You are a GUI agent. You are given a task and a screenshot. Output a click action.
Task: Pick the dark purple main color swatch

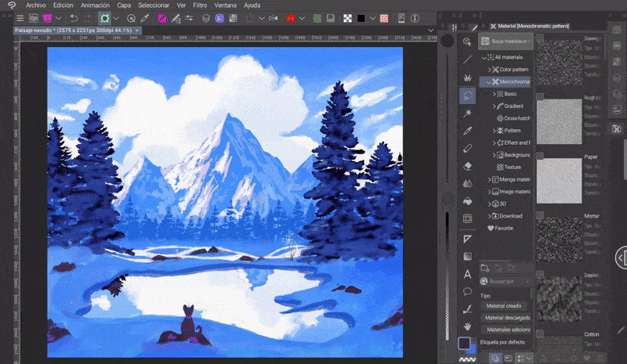[464, 343]
